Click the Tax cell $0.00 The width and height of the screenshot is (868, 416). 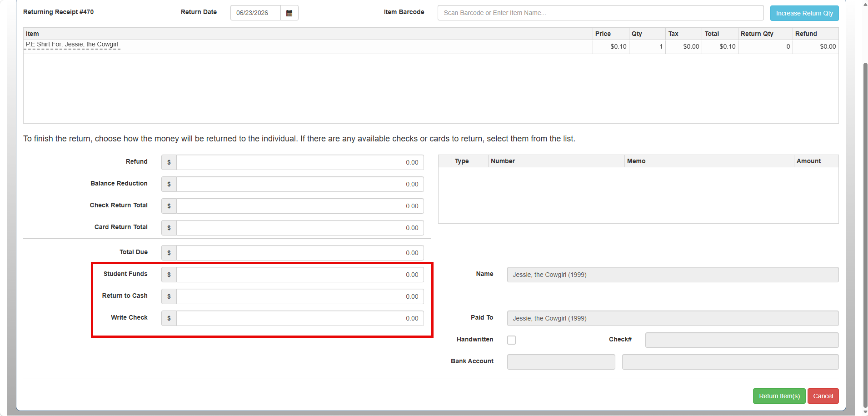(683, 46)
